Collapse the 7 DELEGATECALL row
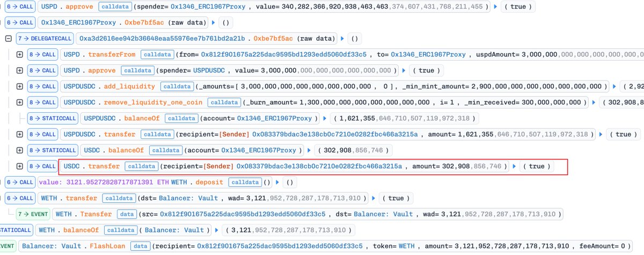644x255 pixels. 8,39
